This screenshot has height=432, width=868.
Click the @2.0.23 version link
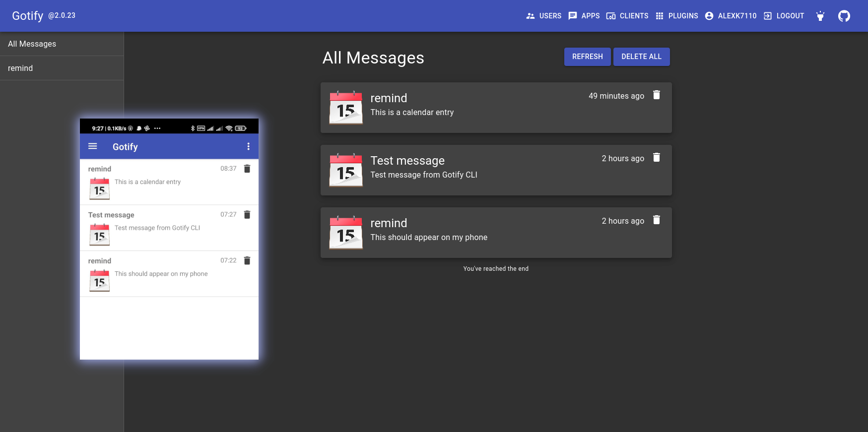coord(62,15)
